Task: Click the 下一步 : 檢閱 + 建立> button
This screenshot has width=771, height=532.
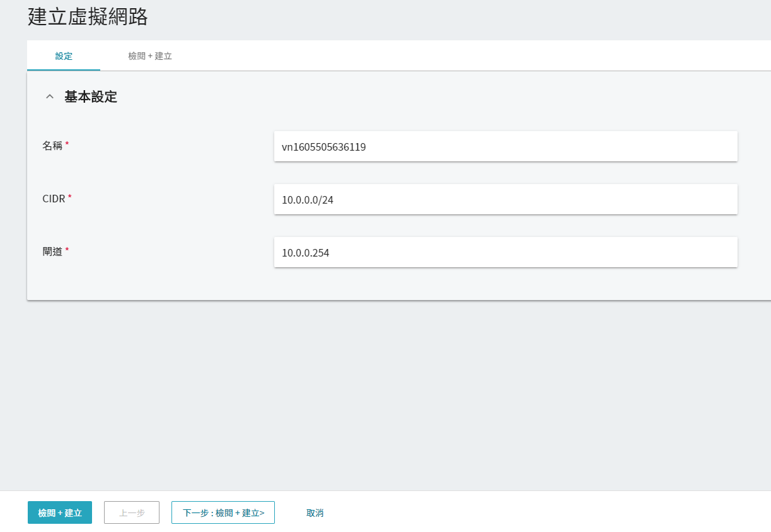Action: [x=223, y=513]
